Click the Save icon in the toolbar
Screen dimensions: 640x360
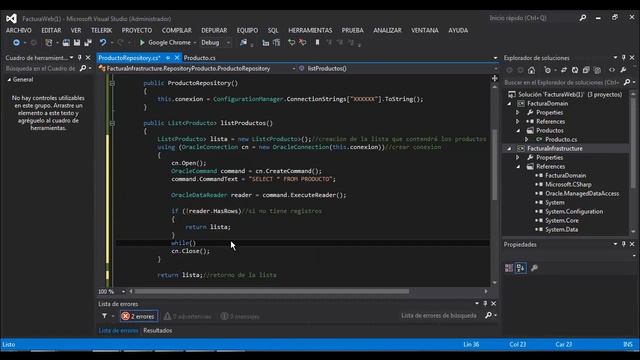[77, 42]
